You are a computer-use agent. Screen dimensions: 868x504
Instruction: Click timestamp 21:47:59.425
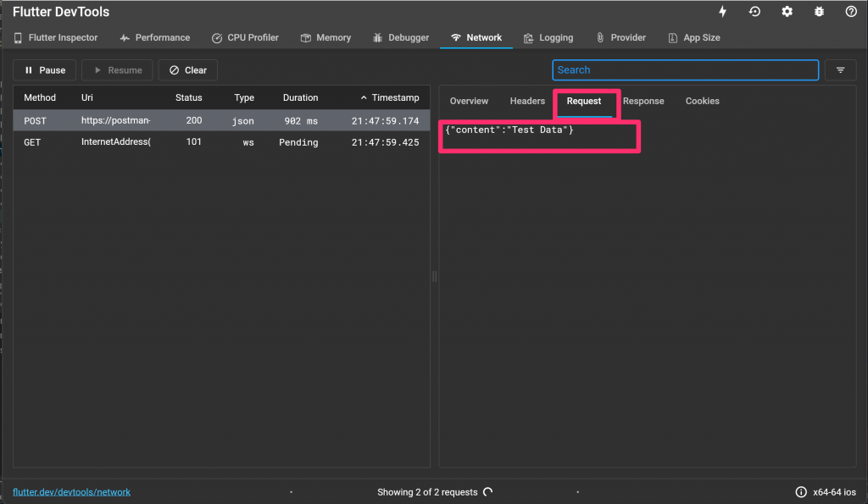click(x=386, y=142)
